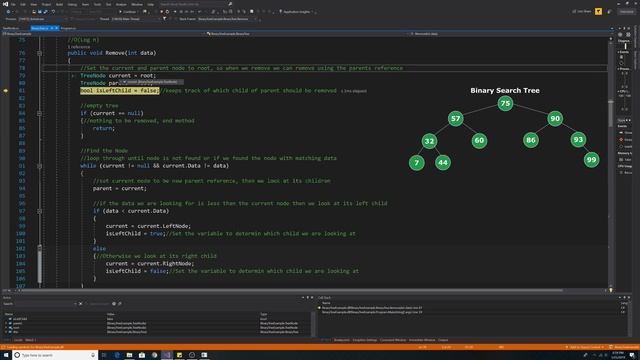Open the File menu
This screenshot has width=640, height=360.
click(13, 4)
